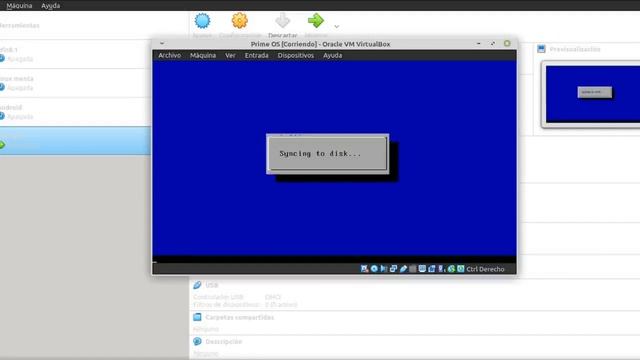Click the USB devices status bar icon
Viewport: 640px width, 360px height.
pyautogui.click(x=403, y=269)
